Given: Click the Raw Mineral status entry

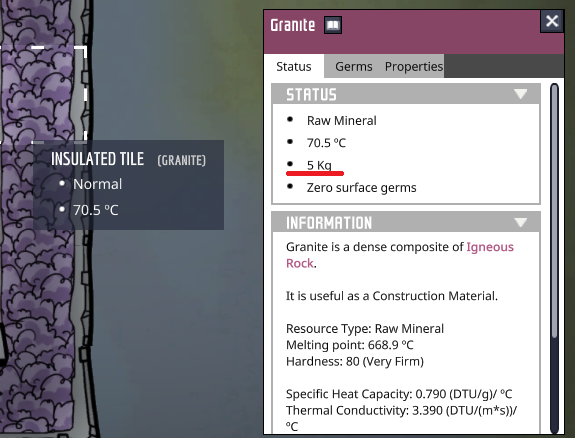Looking at the screenshot, I should click(341, 121).
